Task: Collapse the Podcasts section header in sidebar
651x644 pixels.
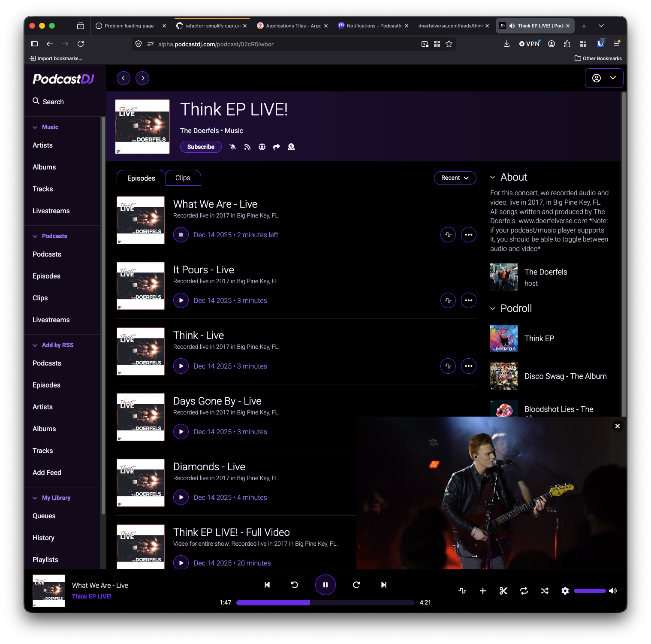Action: point(50,236)
